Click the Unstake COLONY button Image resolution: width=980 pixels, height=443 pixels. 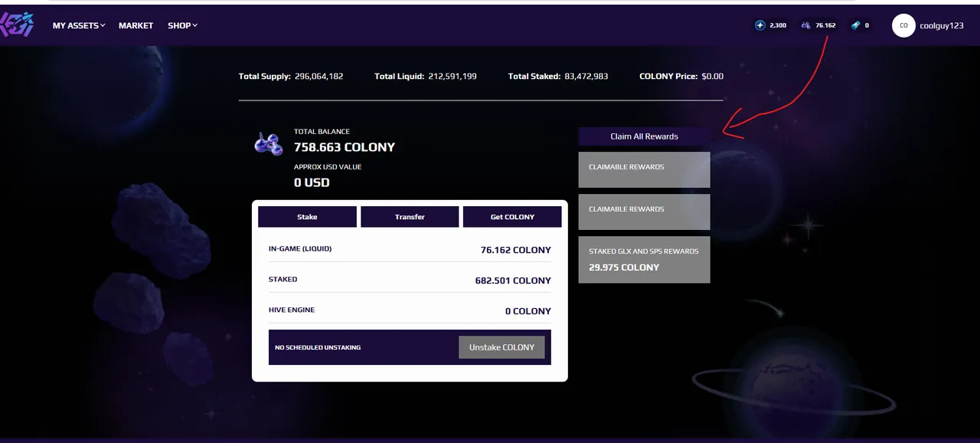[501, 347]
